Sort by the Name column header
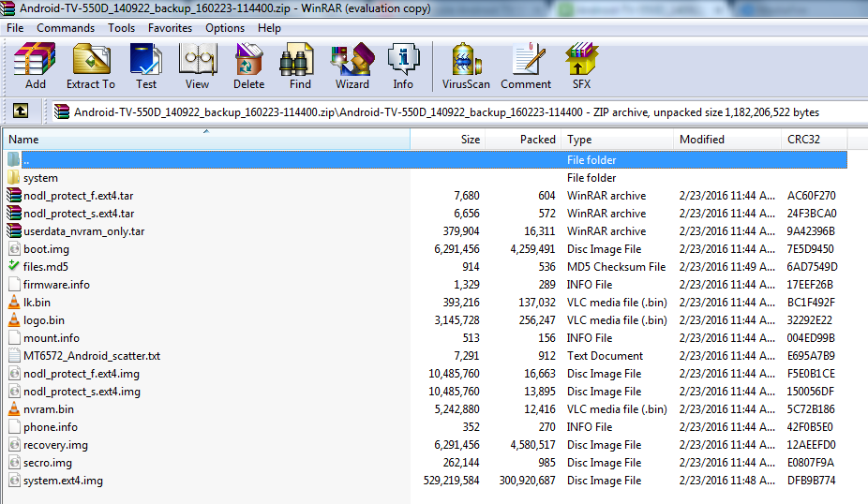Image resolution: width=868 pixels, height=504 pixels. pos(206,140)
